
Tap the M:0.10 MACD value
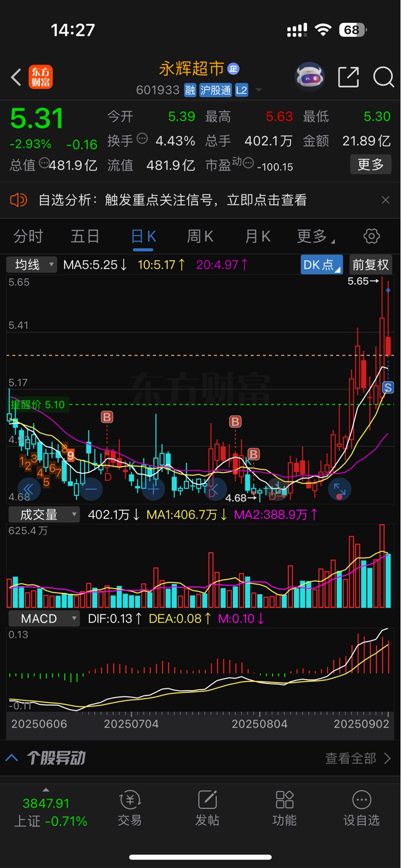click(x=241, y=619)
